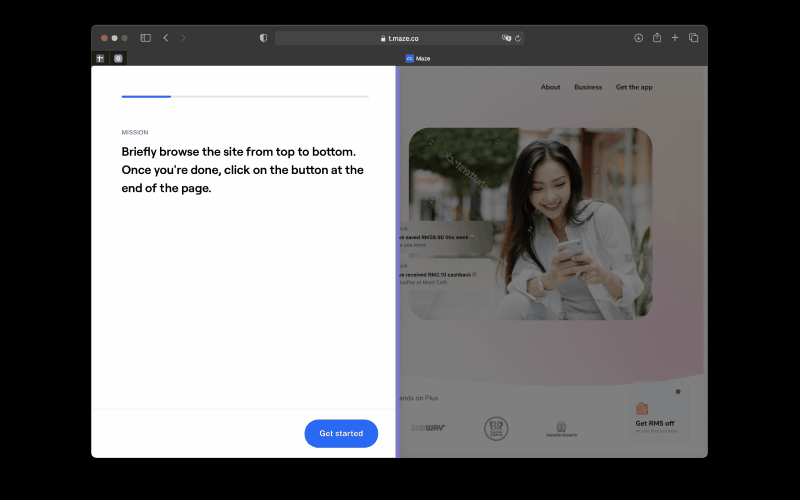Screen dimensions: 800x500
Task: Open the Get the app link
Action: click(634, 87)
